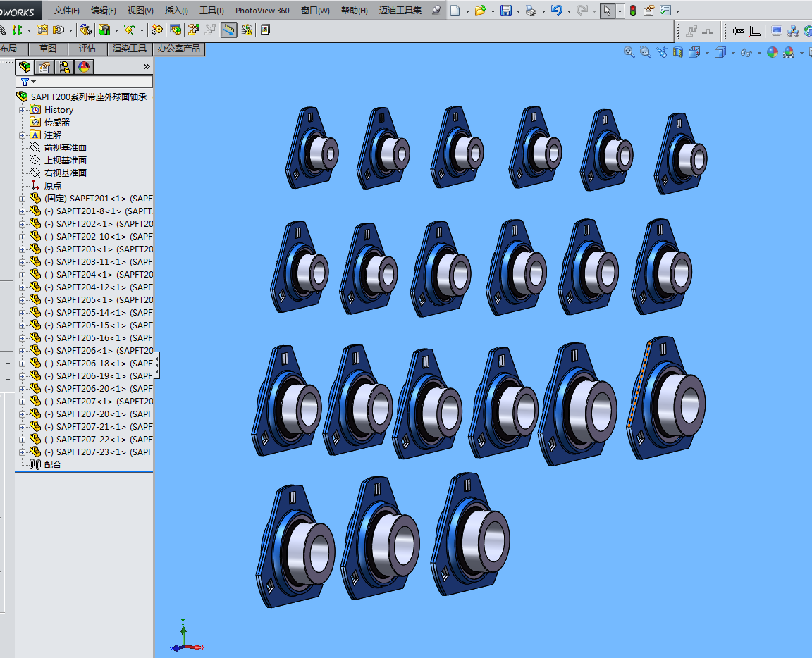Select the Move Component tool

[59, 30]
